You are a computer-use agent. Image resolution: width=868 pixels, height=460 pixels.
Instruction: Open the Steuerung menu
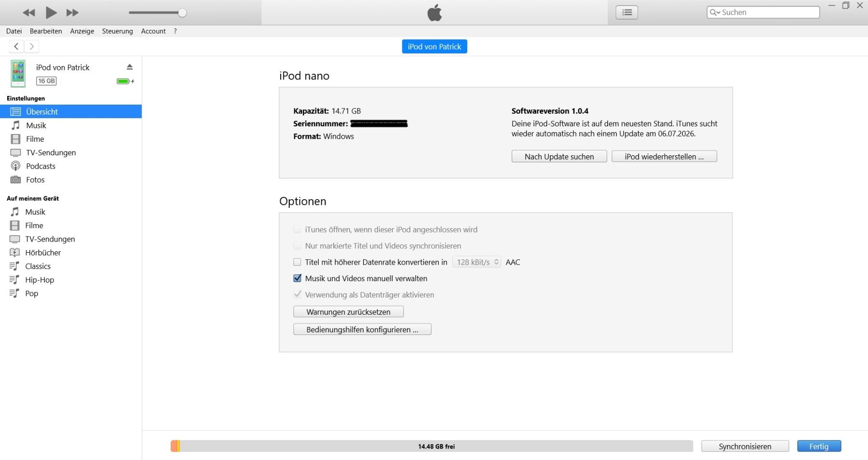117,31
